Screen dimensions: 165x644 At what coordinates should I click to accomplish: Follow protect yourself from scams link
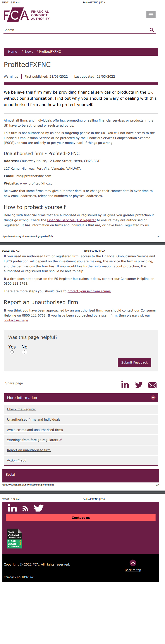89,291
